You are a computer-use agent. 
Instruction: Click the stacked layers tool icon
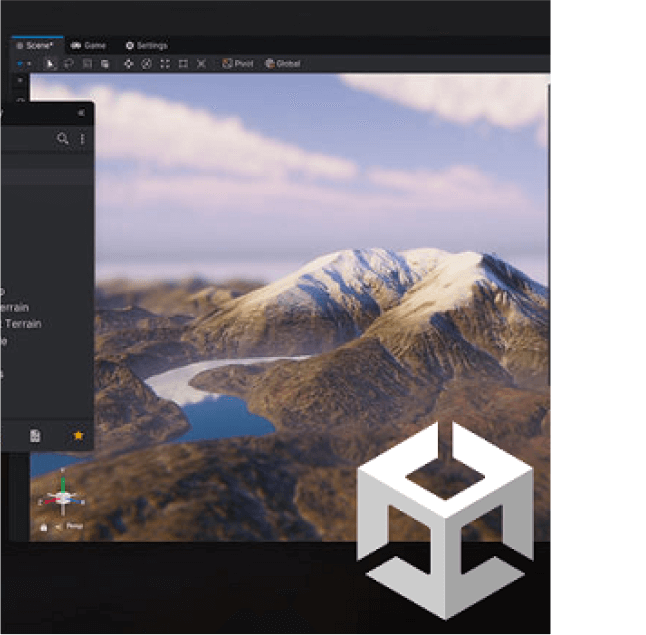click(105, 64)
